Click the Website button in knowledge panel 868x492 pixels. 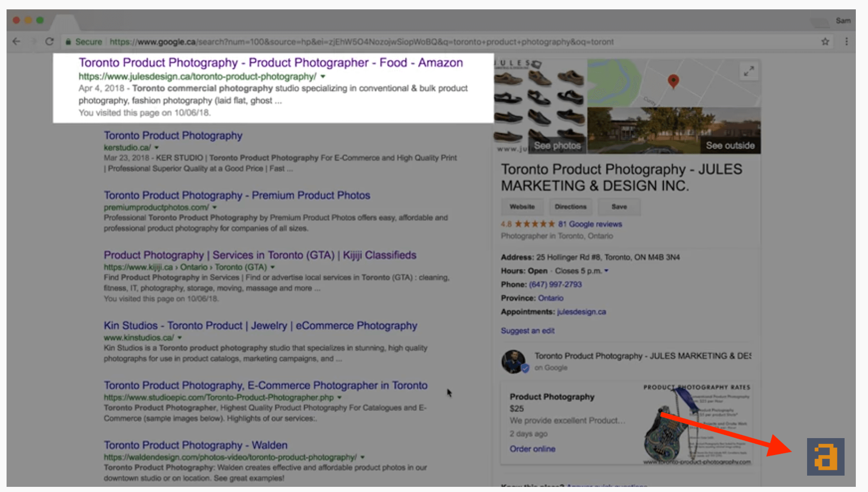(x=522, y=207)
